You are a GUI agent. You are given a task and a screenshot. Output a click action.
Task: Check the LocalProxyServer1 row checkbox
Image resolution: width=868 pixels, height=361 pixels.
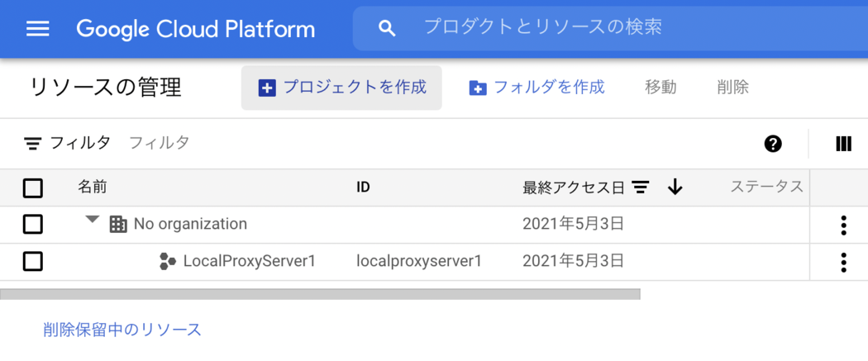33,261
